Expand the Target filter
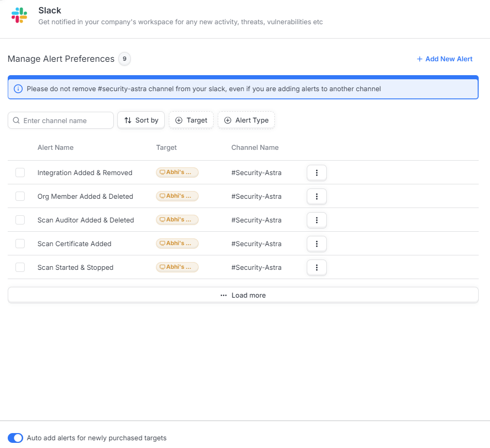490x448 pixels. (x=191, y=120)
